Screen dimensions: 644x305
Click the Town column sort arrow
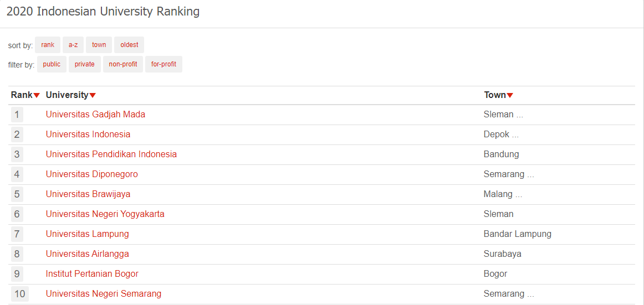[510, 96]
